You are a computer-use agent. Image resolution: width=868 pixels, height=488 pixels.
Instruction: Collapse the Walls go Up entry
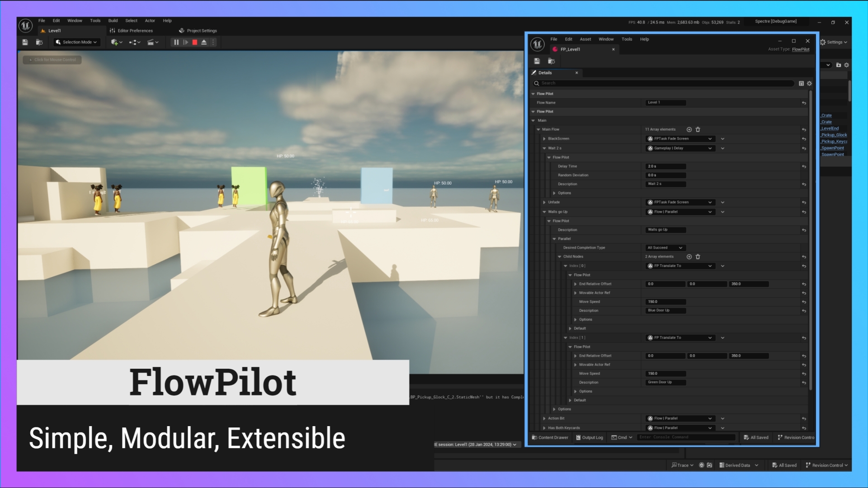pyautogui.click(x=544, y=212)
